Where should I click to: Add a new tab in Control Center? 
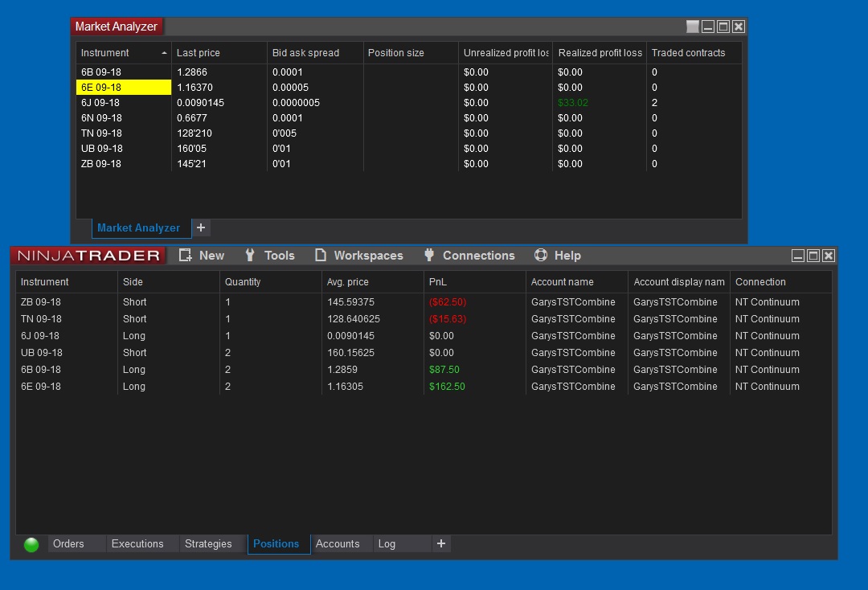[x=440, y=544]
